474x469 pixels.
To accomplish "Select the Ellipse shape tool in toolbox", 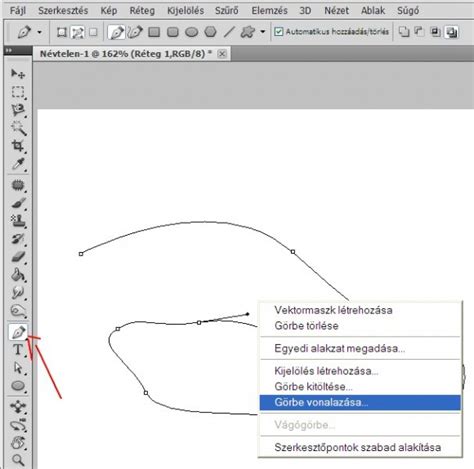I will click(18, 386).
